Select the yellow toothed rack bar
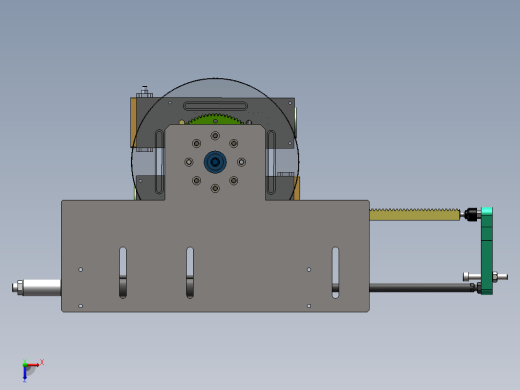This screenshot has height=390, width=520. [414, 214]
